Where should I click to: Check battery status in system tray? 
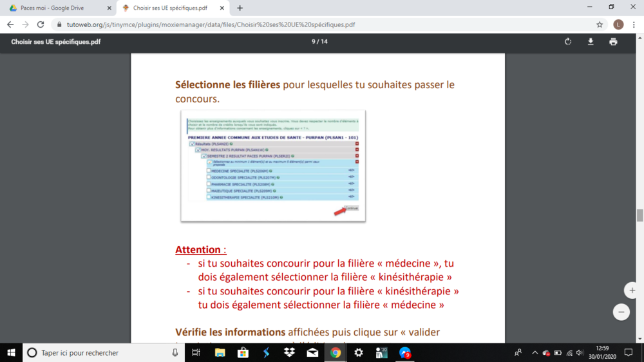(x=558, y=352)
